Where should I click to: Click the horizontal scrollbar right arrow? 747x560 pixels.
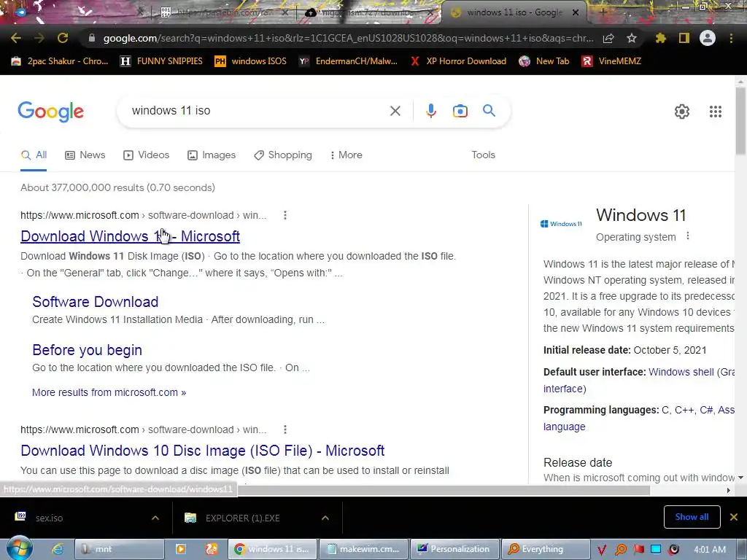coord(728,491)
